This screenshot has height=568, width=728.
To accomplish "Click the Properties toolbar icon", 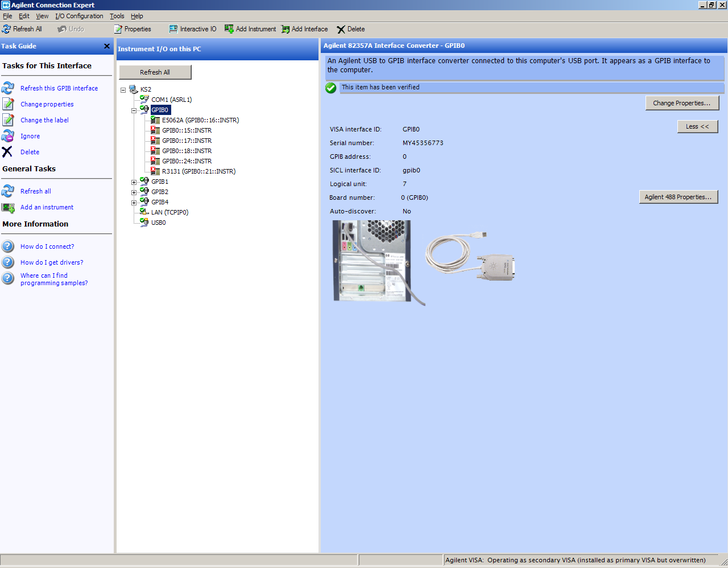I will [118, 29].
